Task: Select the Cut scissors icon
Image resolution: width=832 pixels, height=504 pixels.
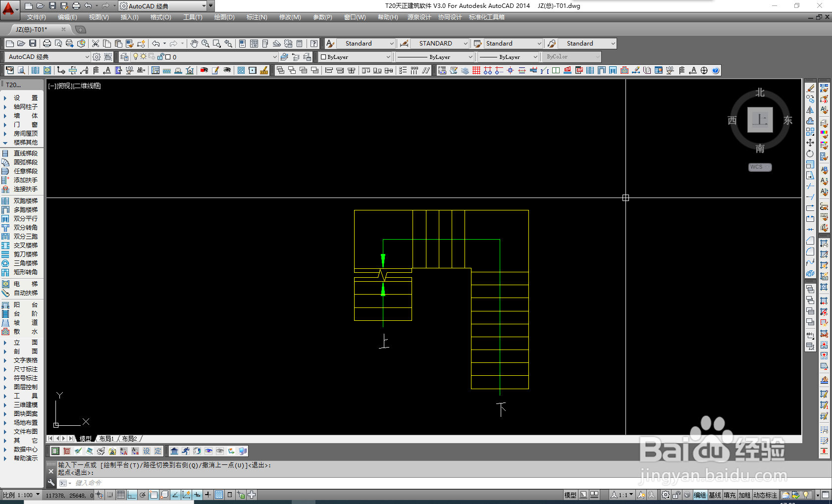Action: pos(96,44)
